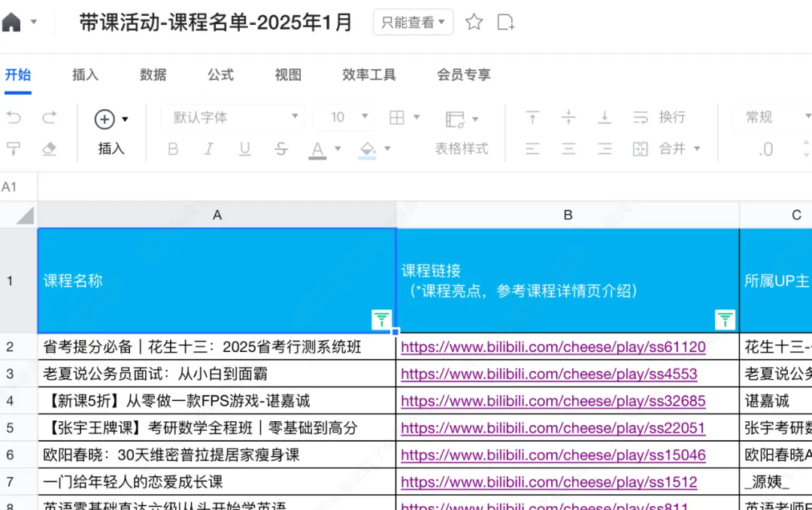The image size is (812, 510).
Task: Align text right
Action: point(604,149)
